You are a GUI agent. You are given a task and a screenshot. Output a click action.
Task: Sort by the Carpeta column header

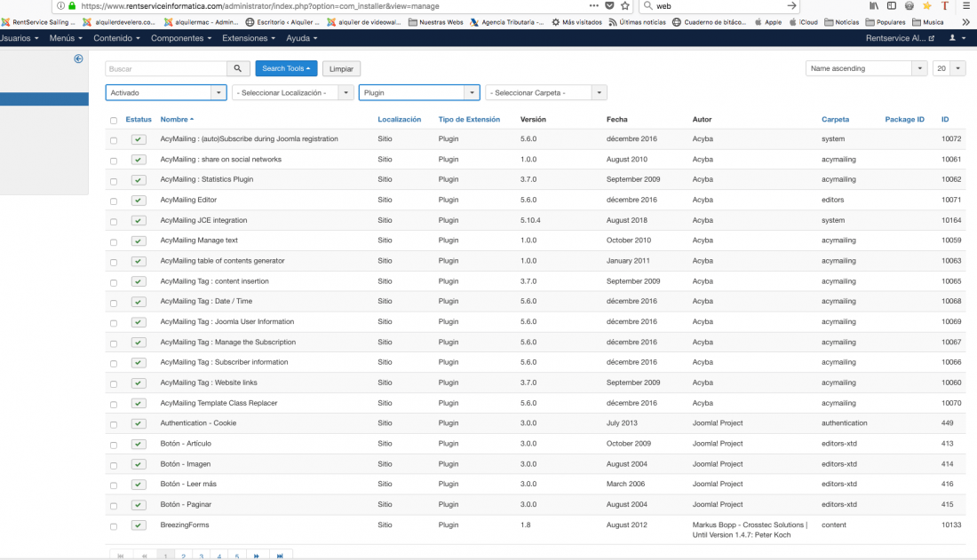click(x=835, y=120)
